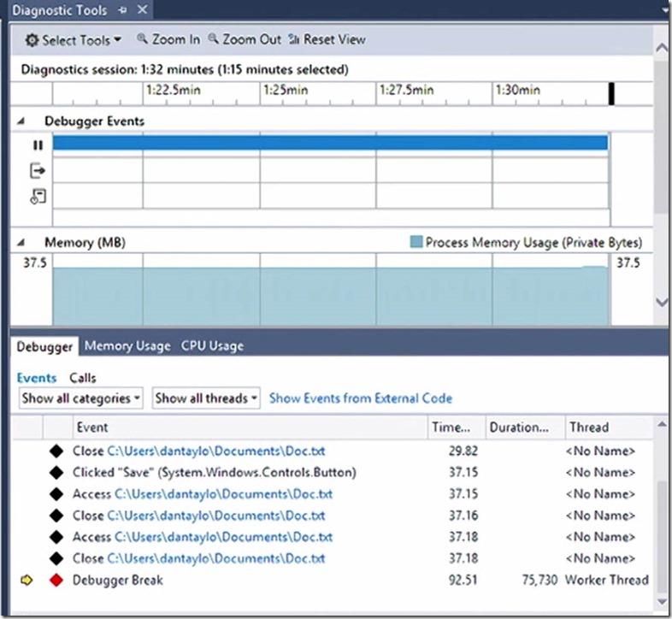Click the Worker Thread cell
672x619 pixels.
click(x=607, y=580)
